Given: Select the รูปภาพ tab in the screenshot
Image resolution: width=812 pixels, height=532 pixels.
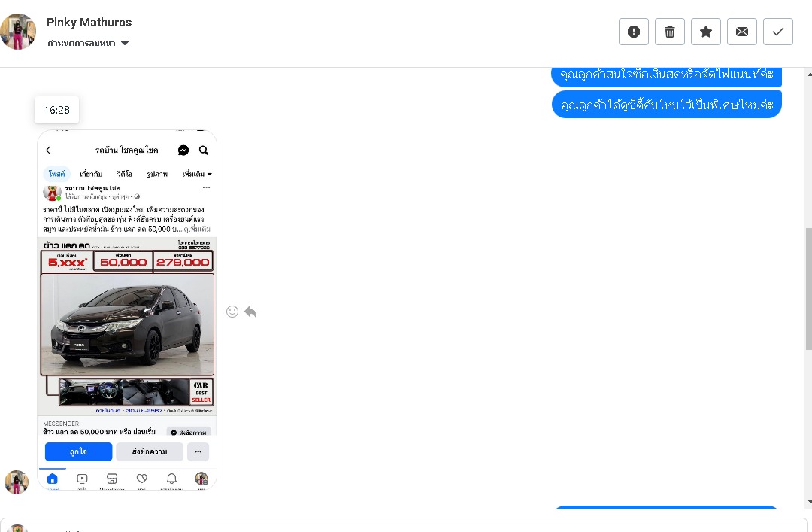Looking at the screenshot, I should tap(157, 174).
